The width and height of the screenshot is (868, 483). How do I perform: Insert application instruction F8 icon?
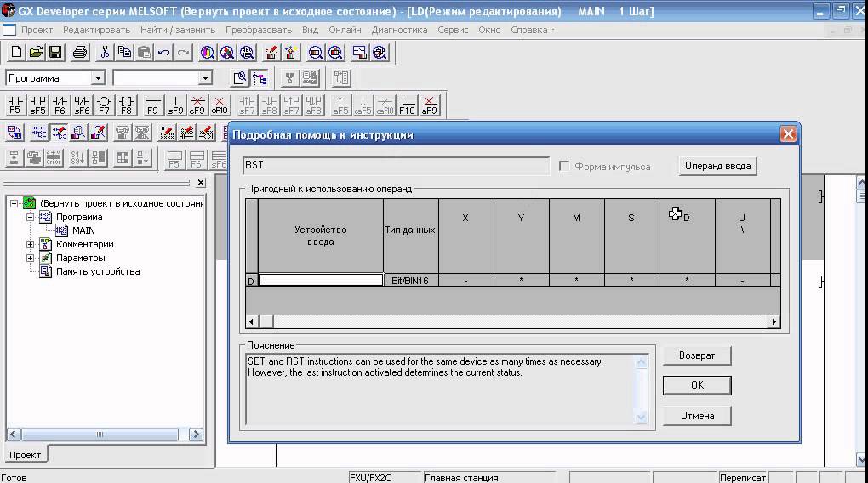click(126, 105)
